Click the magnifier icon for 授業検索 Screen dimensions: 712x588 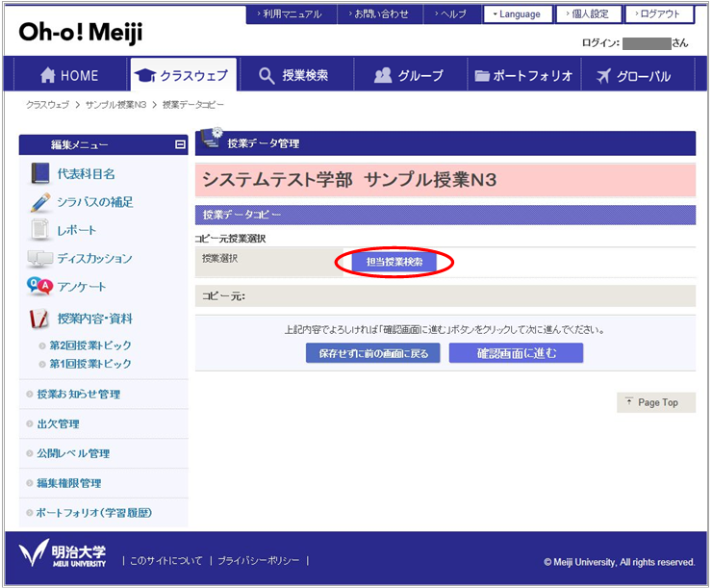[x=267, y=75]
